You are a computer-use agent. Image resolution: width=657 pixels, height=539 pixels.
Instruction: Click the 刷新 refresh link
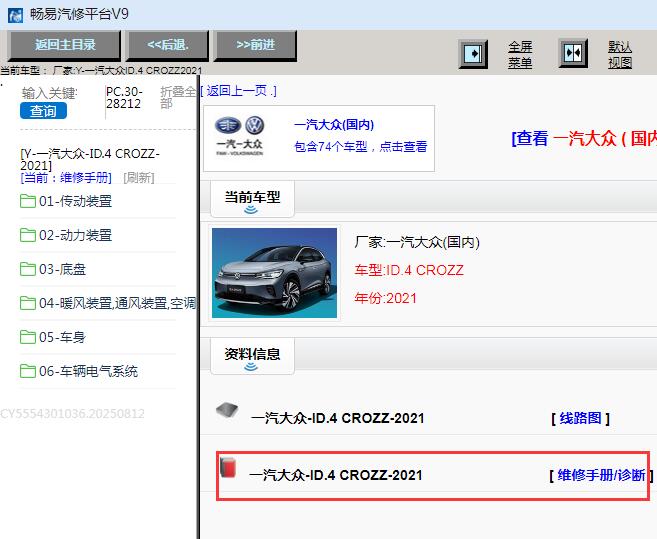tap(139, 178)
